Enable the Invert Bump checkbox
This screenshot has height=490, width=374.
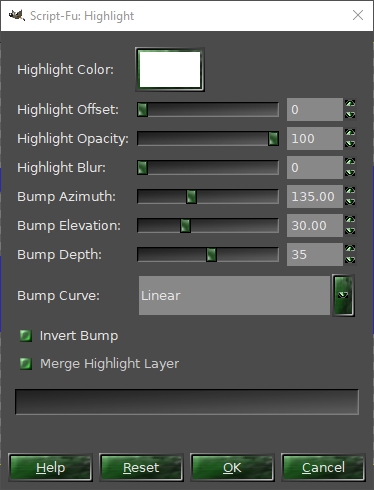pos(26,336)
